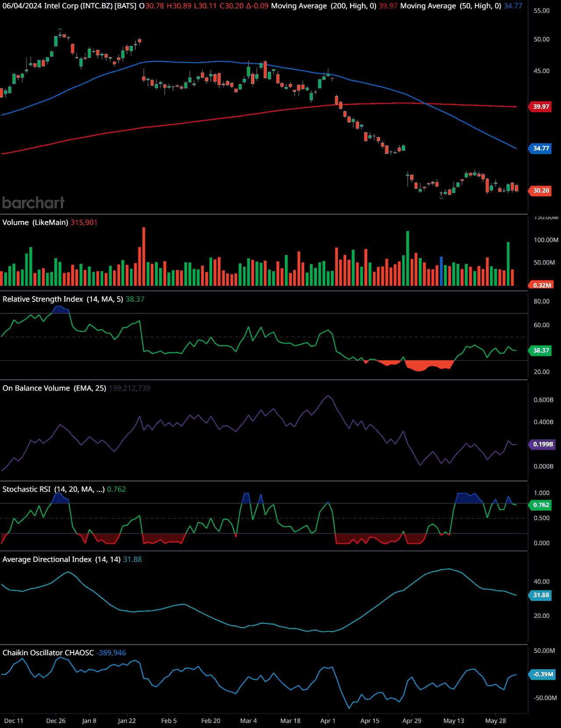Click the barchart watermark logo
This screenshot has height=728, width=561.
(x=33, y=203)
